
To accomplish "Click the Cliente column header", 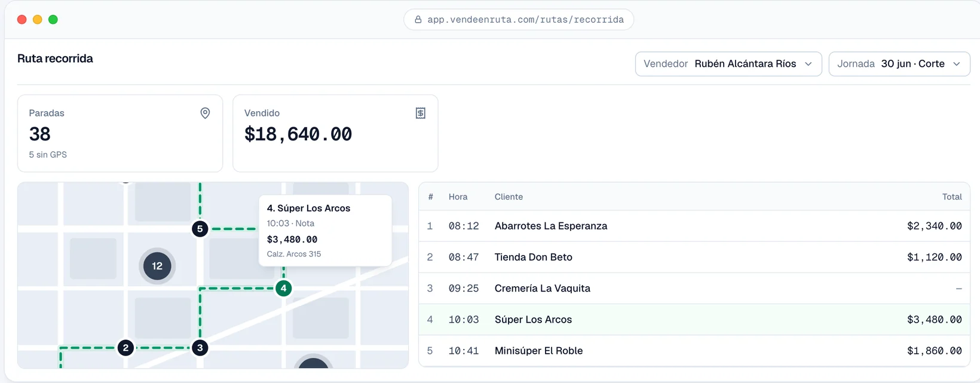I will tap(509, 197).
